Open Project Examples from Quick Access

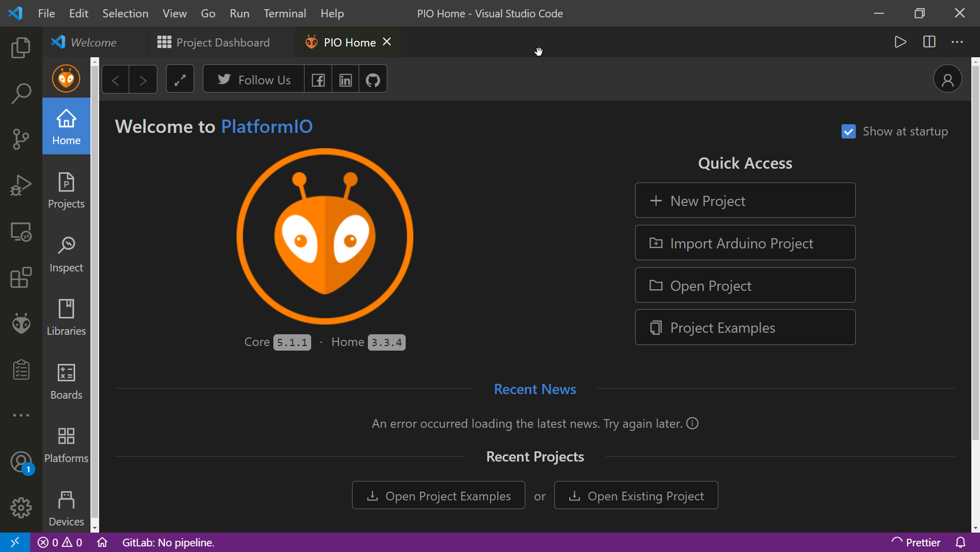click(x=745, y=327)
